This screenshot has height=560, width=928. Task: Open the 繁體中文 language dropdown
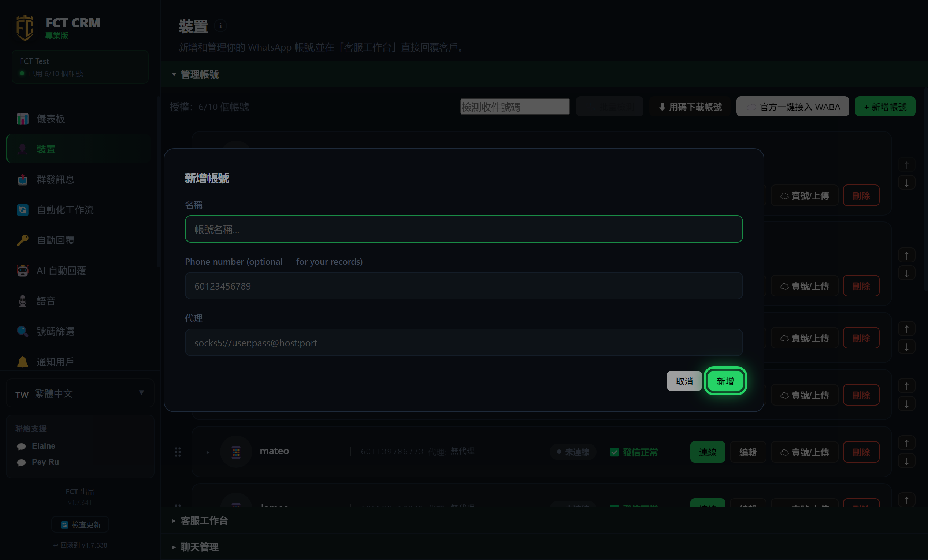80,394
